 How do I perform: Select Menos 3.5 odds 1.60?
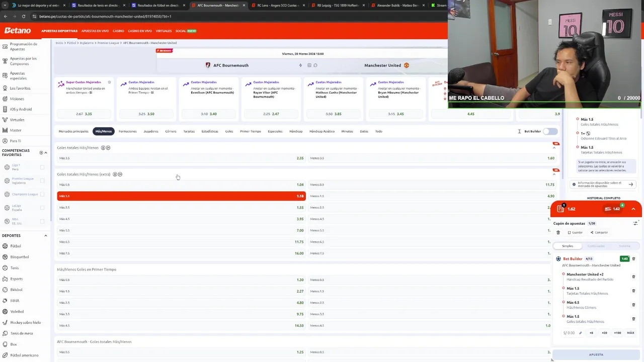pos(433,158)
